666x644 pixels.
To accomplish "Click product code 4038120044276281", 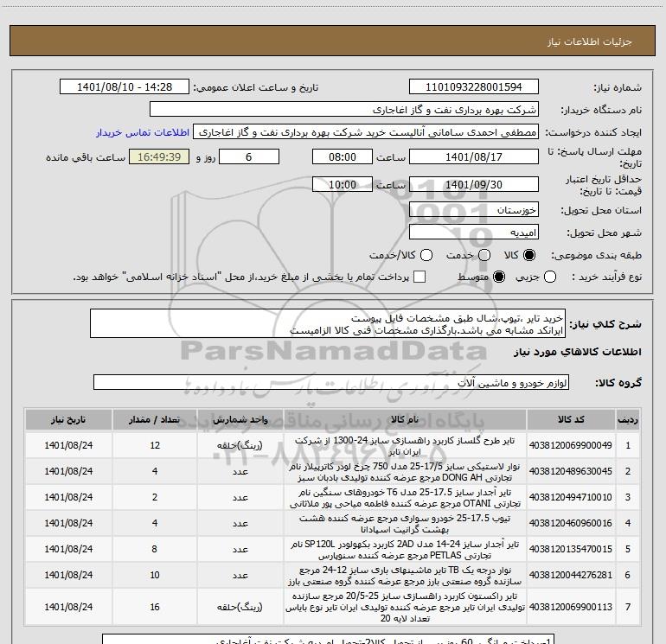I will coord(571,575).
